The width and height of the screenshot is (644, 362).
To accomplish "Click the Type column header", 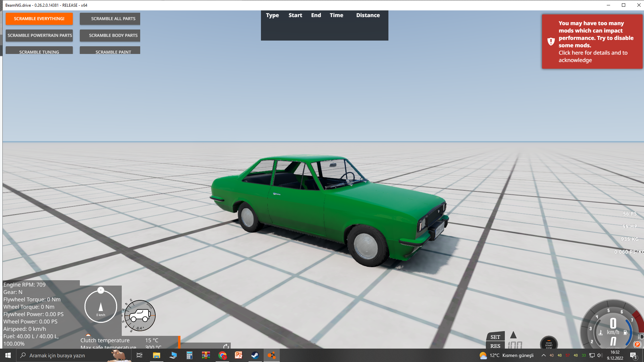I will coord(272,15).
